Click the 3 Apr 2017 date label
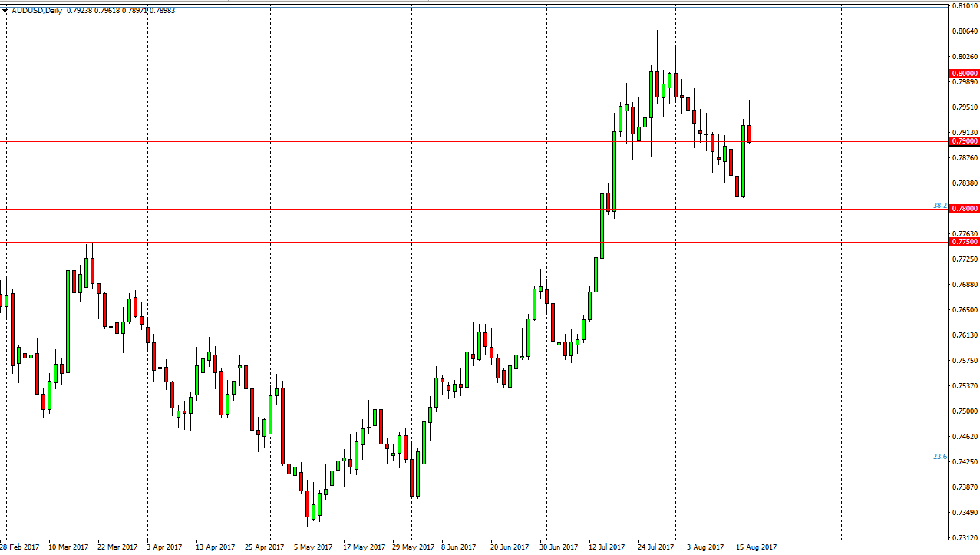 tap(163, 547)
